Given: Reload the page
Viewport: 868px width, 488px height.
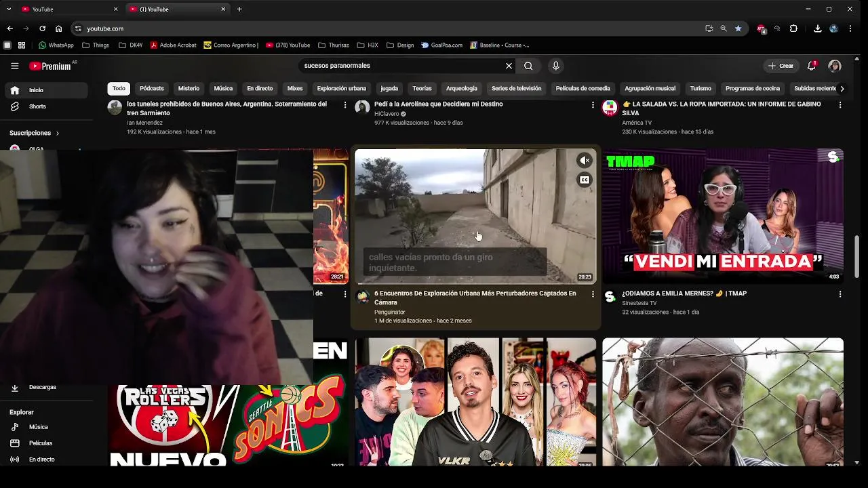Looking at the screenshot, I should coord(42,28).
